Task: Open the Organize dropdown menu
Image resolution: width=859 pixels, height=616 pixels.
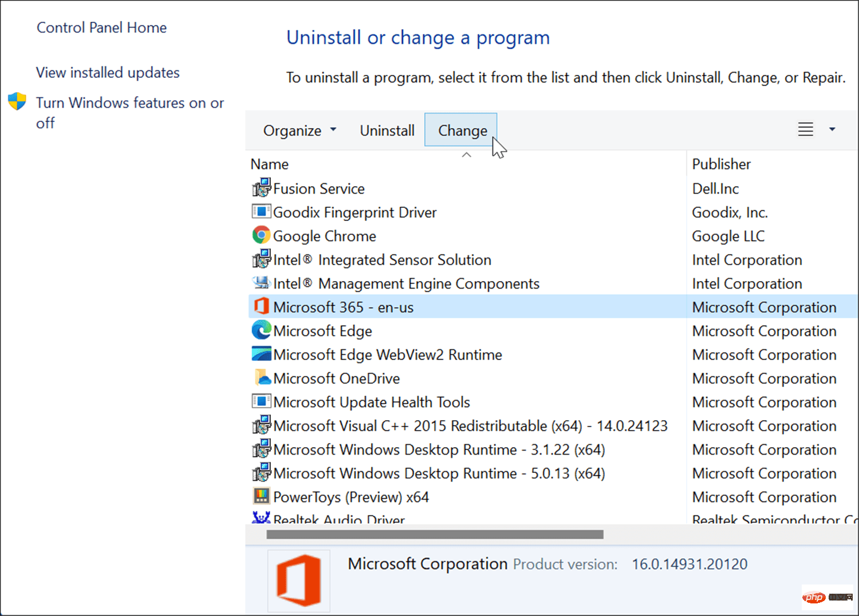Action: [x=300, y=131]
